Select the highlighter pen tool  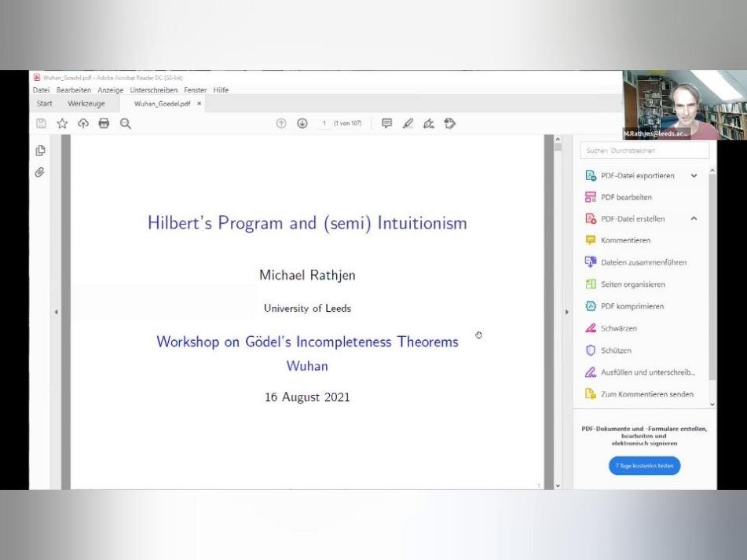point(408,123)
